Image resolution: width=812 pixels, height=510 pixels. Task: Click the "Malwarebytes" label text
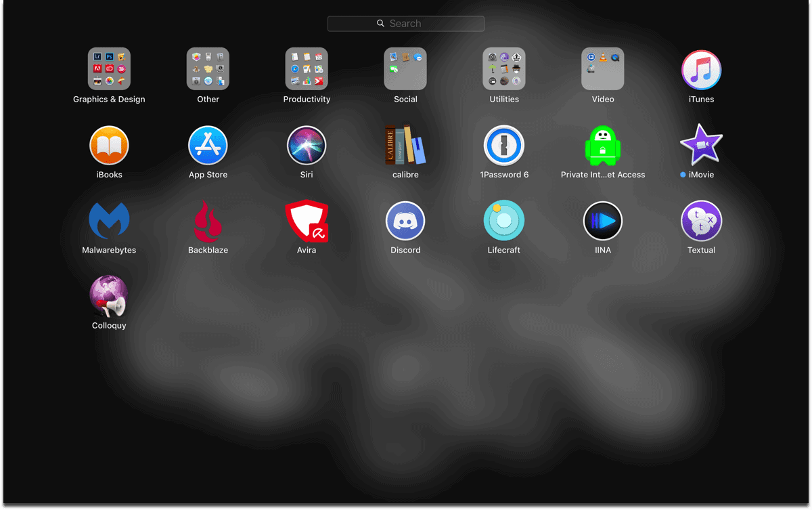coord(109,250)
